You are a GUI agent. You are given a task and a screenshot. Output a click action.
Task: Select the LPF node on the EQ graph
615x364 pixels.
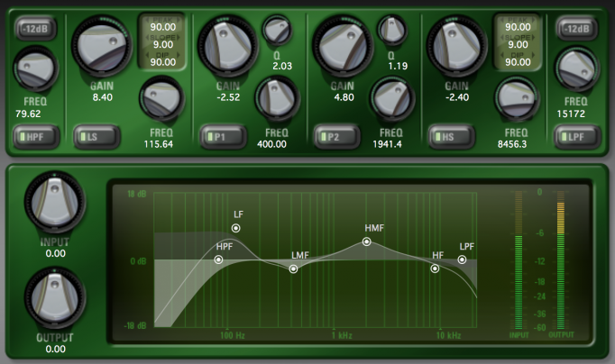point(462,259)
